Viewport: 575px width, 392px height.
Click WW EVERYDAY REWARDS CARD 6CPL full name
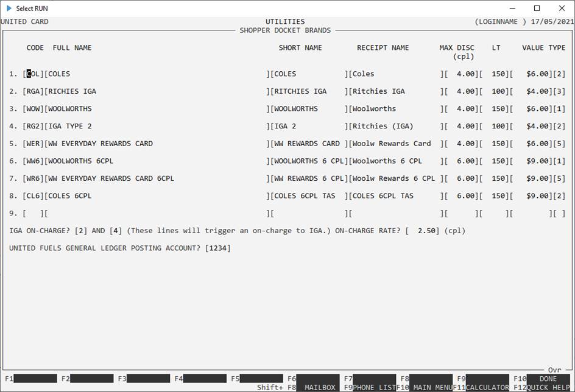click(x=157, y=178)
